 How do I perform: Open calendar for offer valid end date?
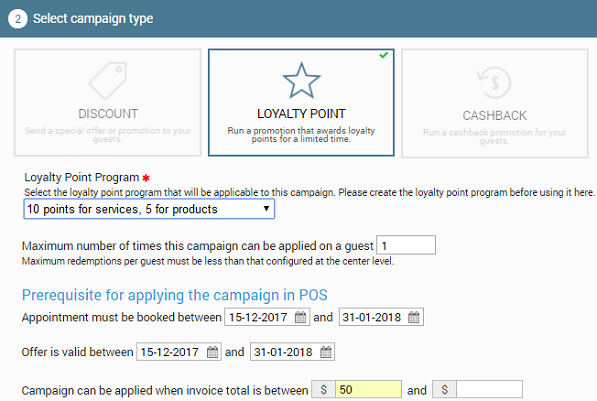326,352
